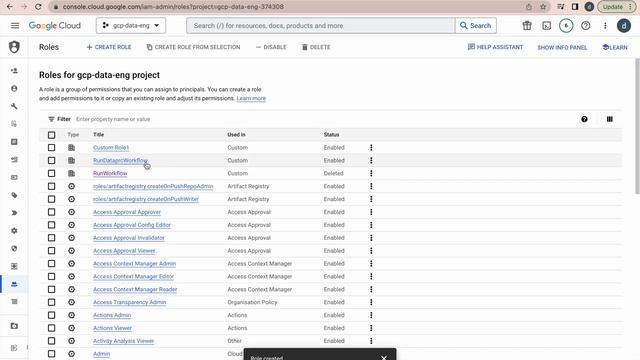Sort roles by Title column header
This screenshot has width=640, height=360.
coord(98,135)
